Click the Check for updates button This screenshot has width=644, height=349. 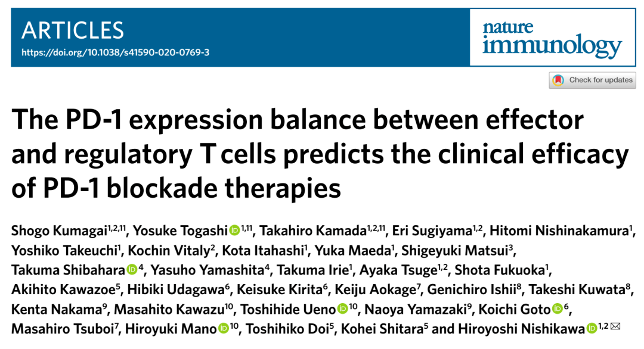(x=592, y=80)
